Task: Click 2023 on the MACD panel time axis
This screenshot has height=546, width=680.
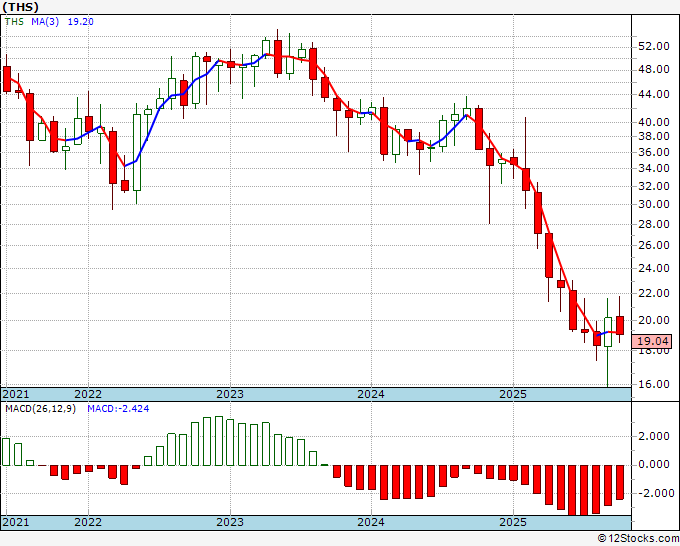Action: [230, 522]
